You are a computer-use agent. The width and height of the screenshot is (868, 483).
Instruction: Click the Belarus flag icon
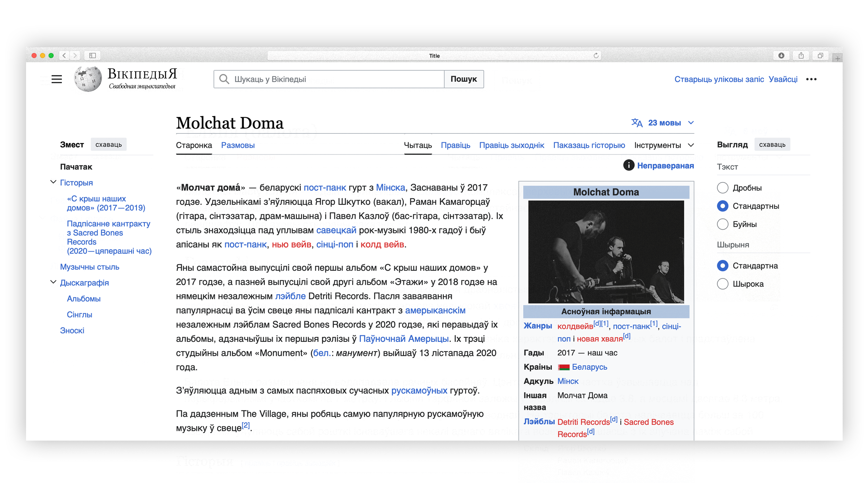tap(563, 367)
